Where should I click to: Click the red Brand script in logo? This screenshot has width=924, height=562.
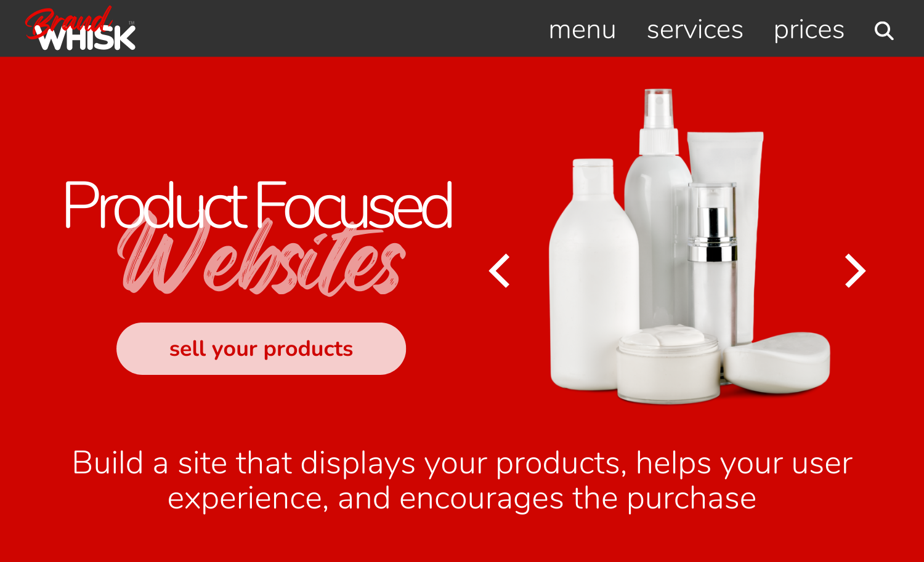pyautogui.click(x=68, y=20)
